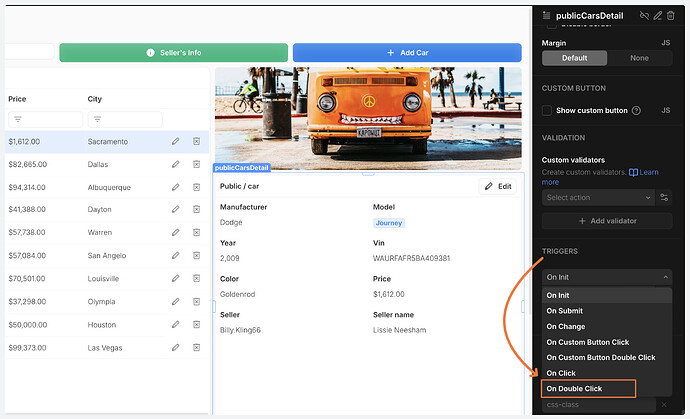This screenshot has height=419, width=690.
Task: Delete component using the trash icon
Action: click(672, 15)
